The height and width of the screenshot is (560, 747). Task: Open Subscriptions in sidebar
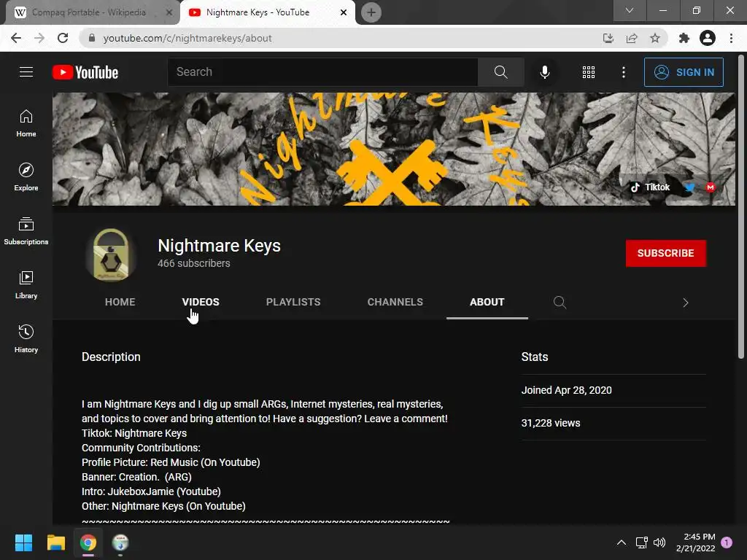pyautogui.click(x=26, y=231)
